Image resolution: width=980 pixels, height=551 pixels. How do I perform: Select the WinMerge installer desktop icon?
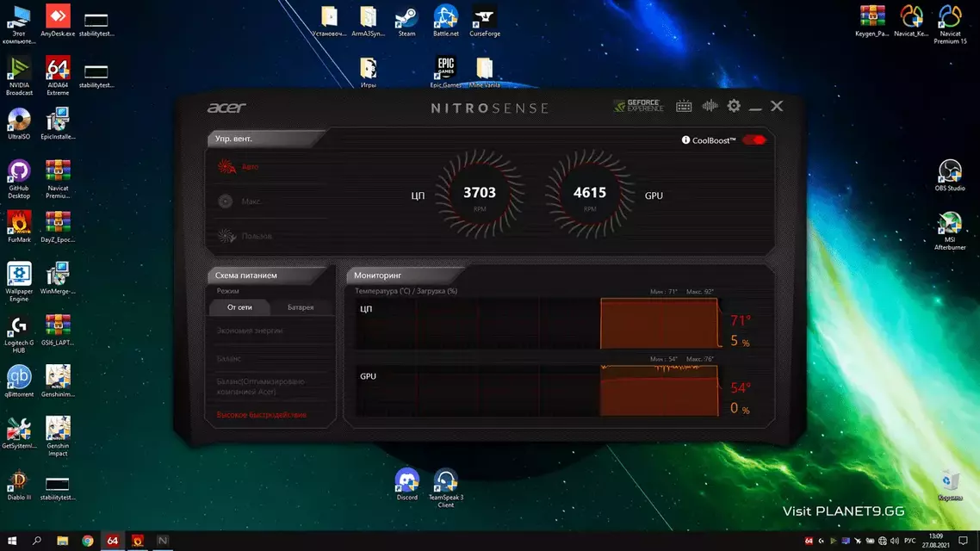pyautogui.click(x=58, y=279)
